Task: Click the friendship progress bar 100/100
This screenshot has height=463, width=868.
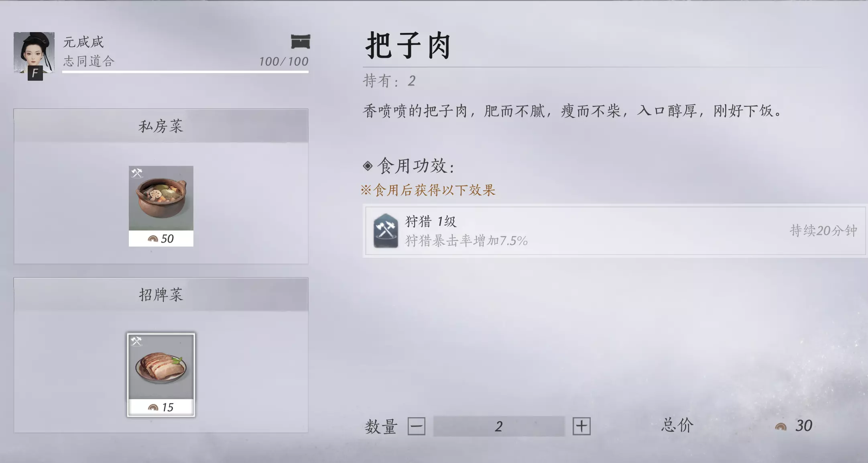Action: click(185, 72)
